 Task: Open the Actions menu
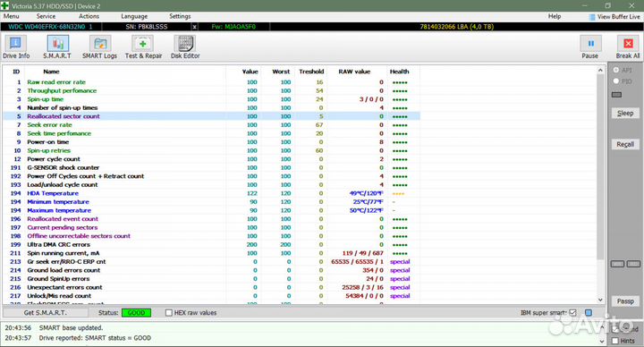(x=89, y=16)
